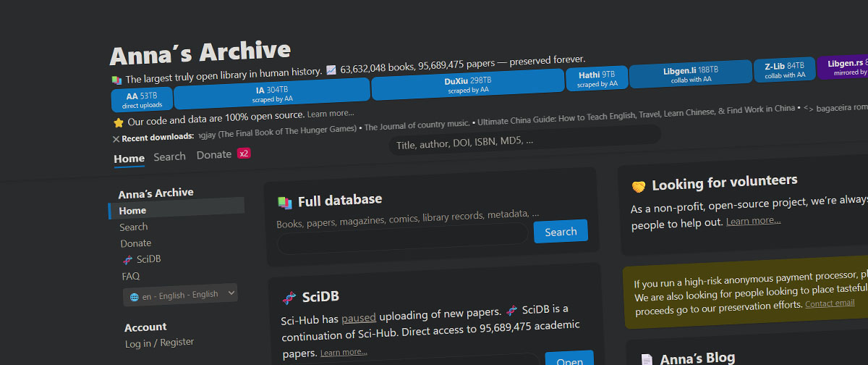868x365 pixels.
Task: Click the globe icon in language selector
Action: tap(134, 297)
